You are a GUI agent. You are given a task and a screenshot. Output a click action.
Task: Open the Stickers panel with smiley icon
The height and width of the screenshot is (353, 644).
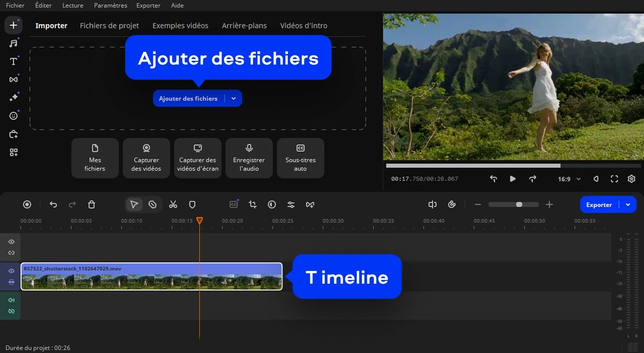[x=14, y=116]
